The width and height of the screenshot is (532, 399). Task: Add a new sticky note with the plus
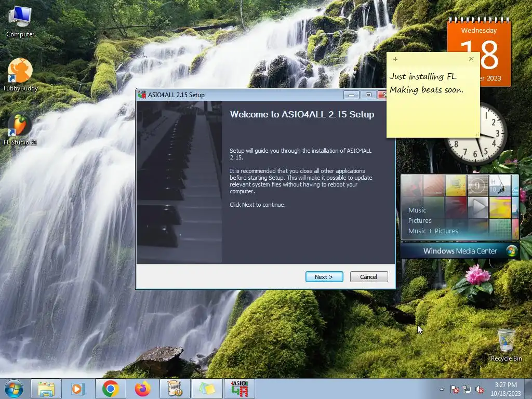(395, 59)
